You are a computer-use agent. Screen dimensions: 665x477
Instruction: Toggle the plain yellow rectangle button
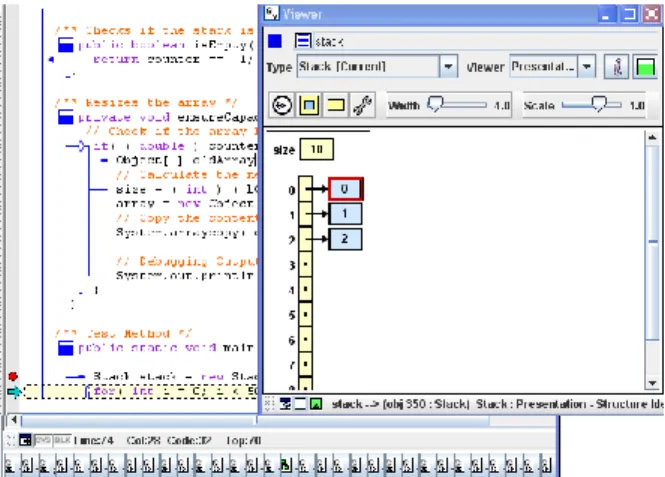335,105
